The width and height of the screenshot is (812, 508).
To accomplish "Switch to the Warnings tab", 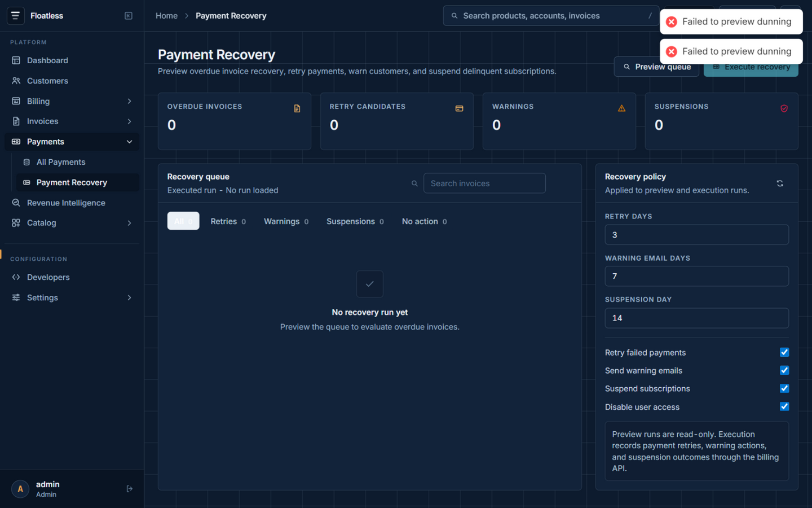I will point(286,221).
